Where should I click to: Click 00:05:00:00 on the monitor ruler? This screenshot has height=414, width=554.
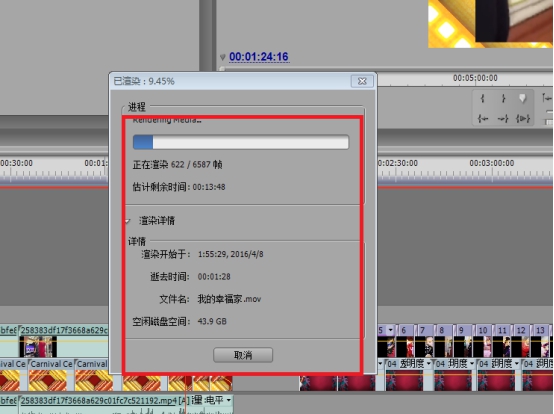pyautogui.click(x=475, y=78)
